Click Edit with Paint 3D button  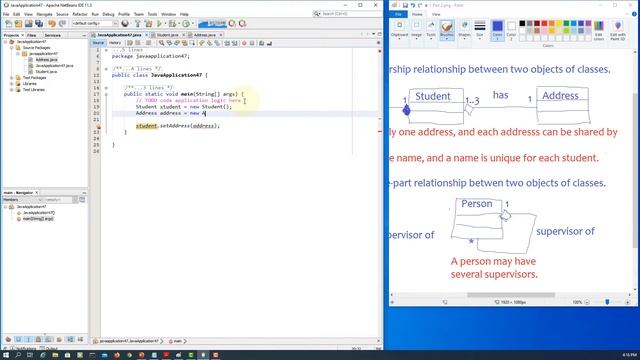pyautogui.click(x=618, y=31)
